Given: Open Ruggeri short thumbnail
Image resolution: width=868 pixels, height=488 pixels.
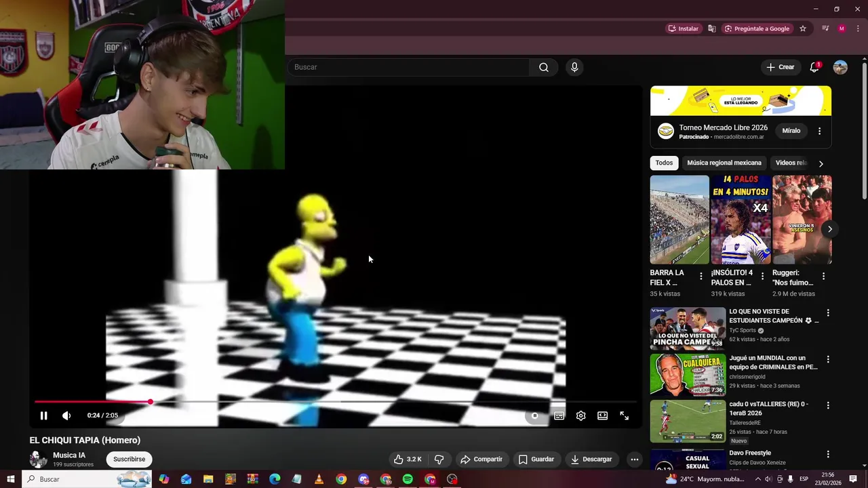Looking at the screenshot, I should (802, 220).
